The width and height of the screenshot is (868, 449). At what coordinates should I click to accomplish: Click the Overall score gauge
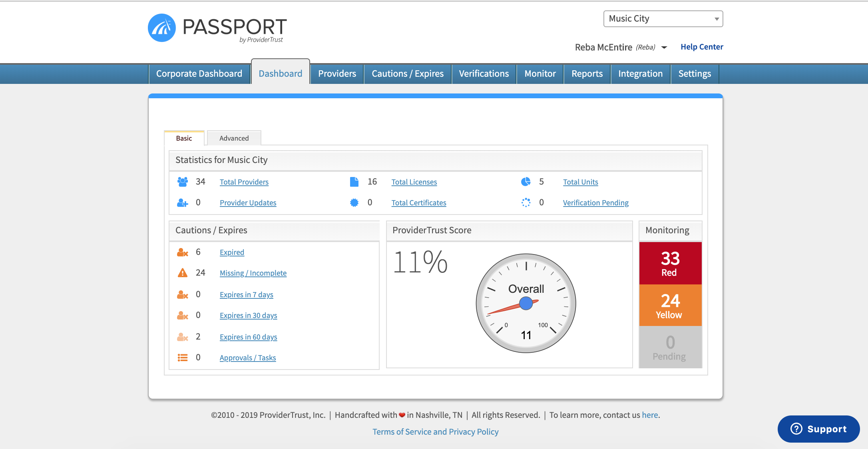[526, 303]
